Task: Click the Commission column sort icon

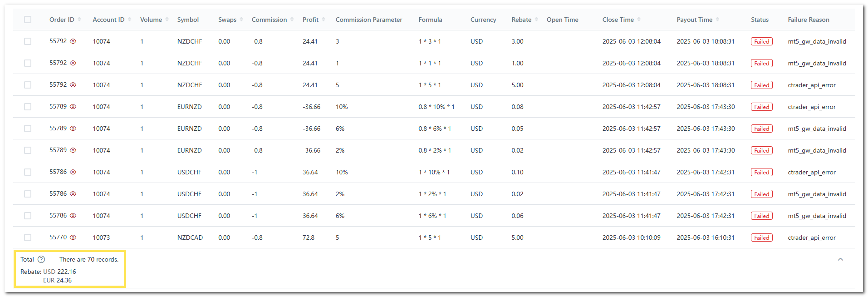Action: point(292,20)
